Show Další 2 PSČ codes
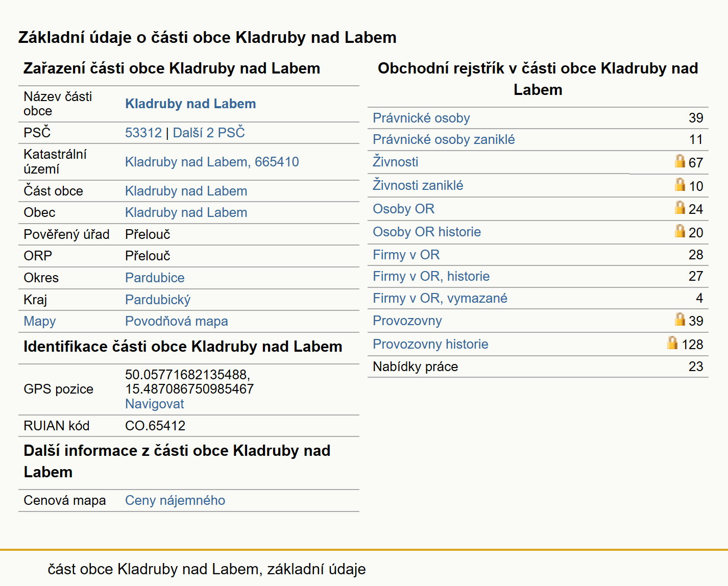The image size is (728, 586). tap(209, 133)
